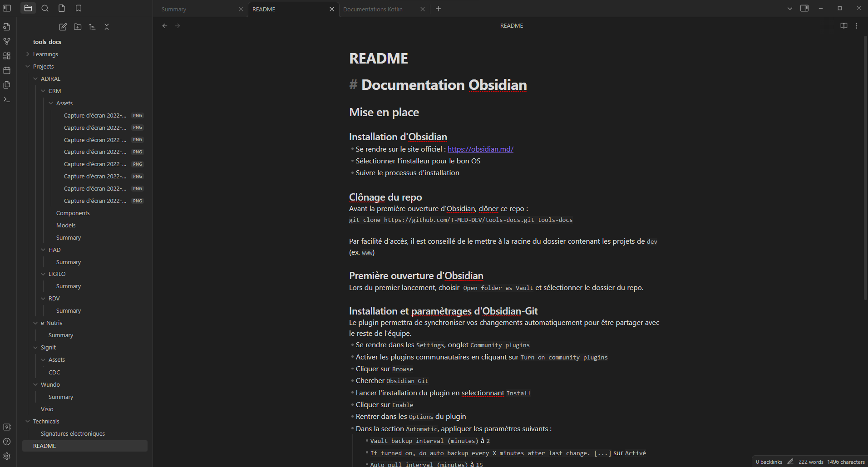The width and height of the screenshot is (868, 467).
Task: Collapse the ADIRAL folder
Action: coord(35,79)
